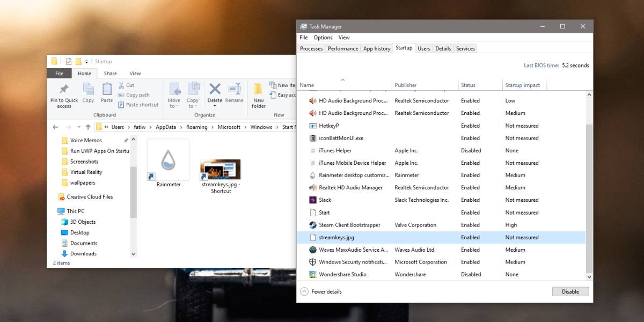Open the Rainmeter shortcut in Startup folder
644x322 pixels.
pyautogui.click(x=168, y=158)
